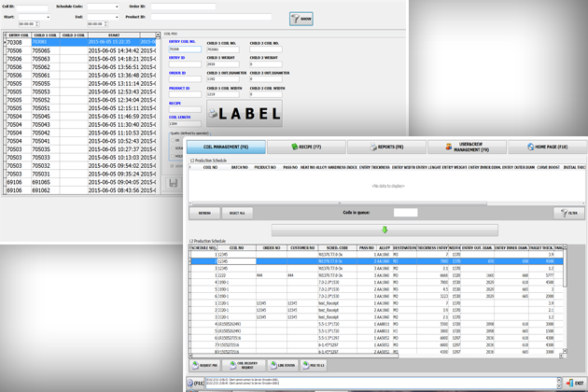Open the Reports (F8) tab
Image resolution: width=588 pixels, height=392 pixels.
click(x=386, y=147)
